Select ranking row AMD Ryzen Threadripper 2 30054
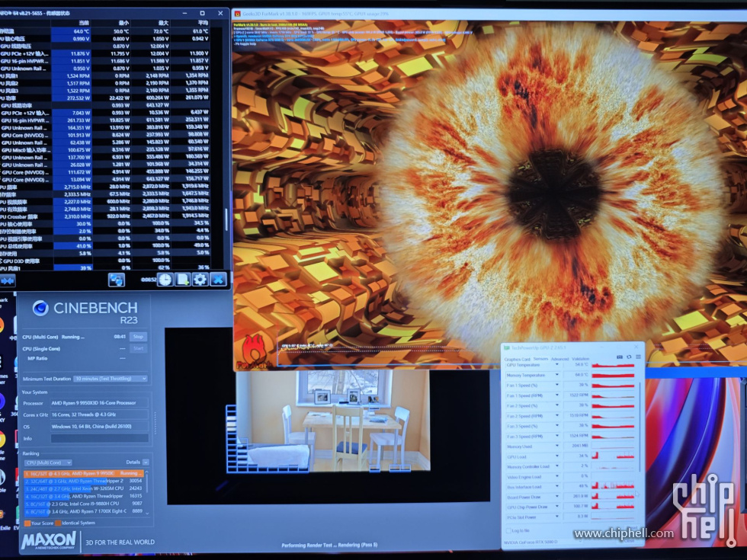This screenshot has width=747, height=560. click(83, 481)
